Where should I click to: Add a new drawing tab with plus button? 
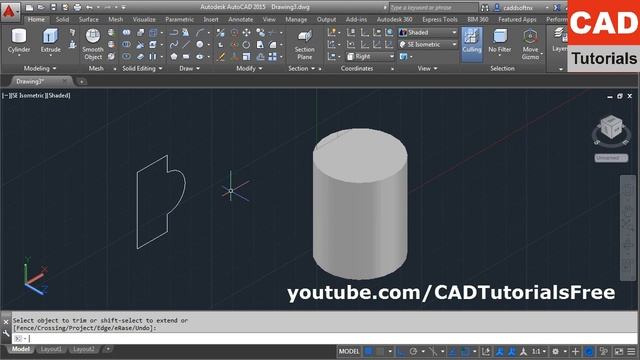pos(81,82)
